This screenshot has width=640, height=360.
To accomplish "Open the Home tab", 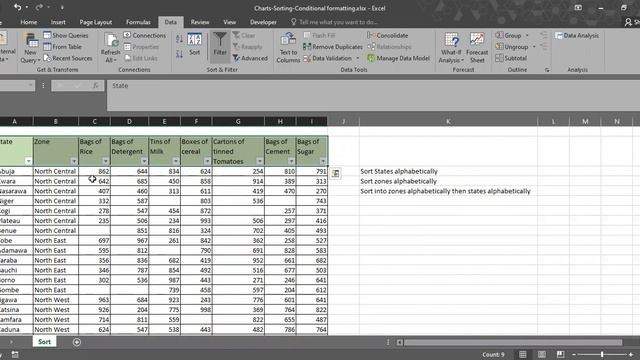I will [29, 22].
